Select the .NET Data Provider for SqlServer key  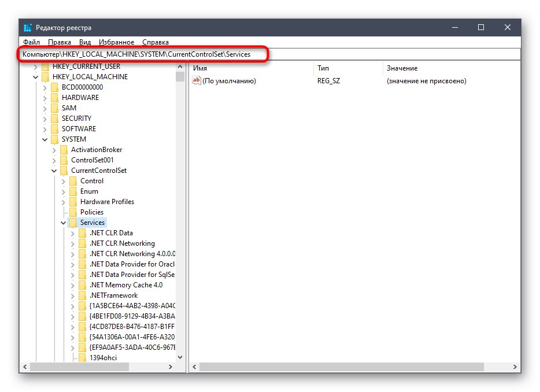coord(132,275)
